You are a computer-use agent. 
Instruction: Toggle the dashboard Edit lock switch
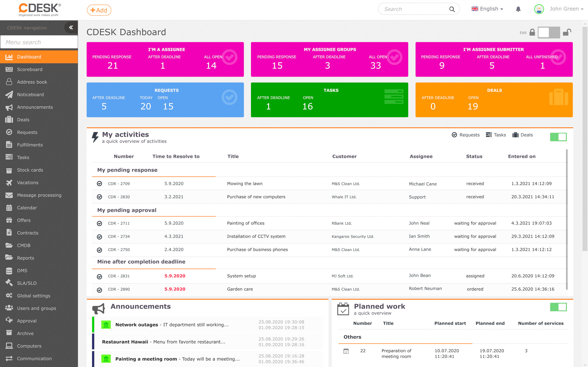coord(549,33)
